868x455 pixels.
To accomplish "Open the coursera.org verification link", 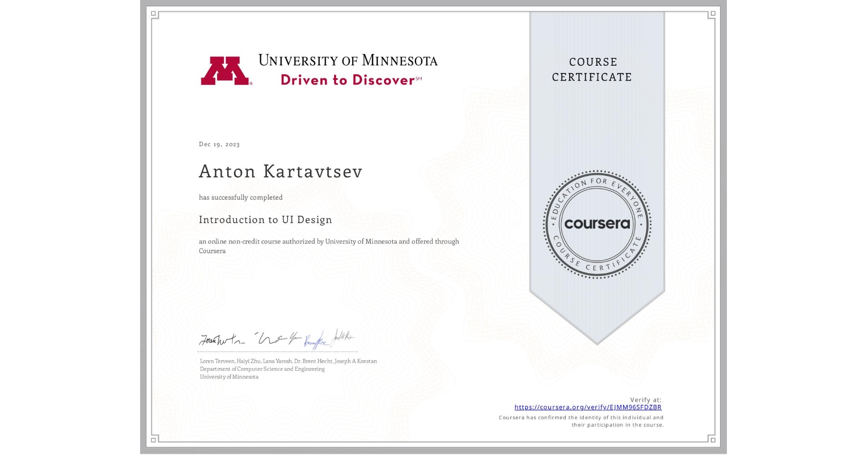I will [x=588, y=407].
